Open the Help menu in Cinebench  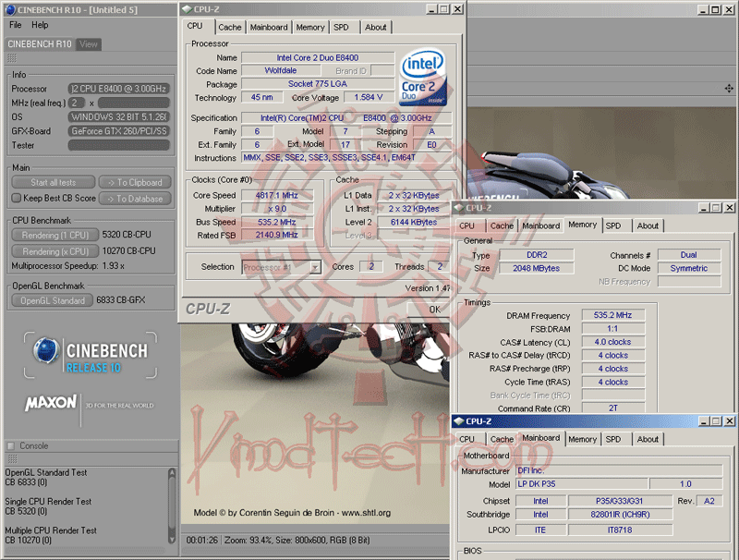40,25
